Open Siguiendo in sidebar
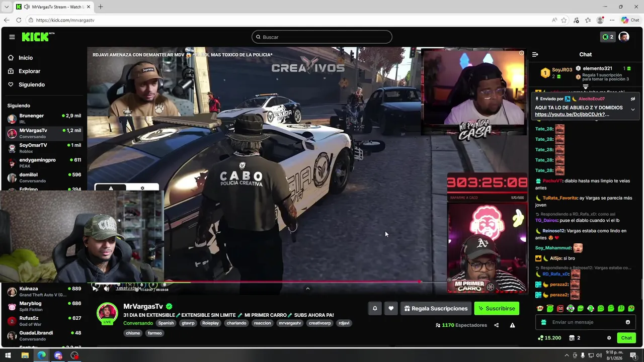Image resolution: width=644 pixels, height=362 pixels. [26, 84]
